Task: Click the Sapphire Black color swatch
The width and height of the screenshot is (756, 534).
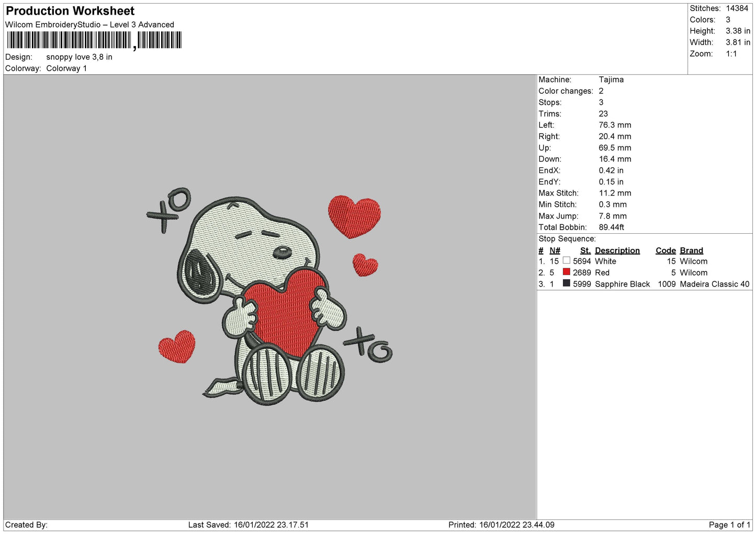Action: pos(566,283)
